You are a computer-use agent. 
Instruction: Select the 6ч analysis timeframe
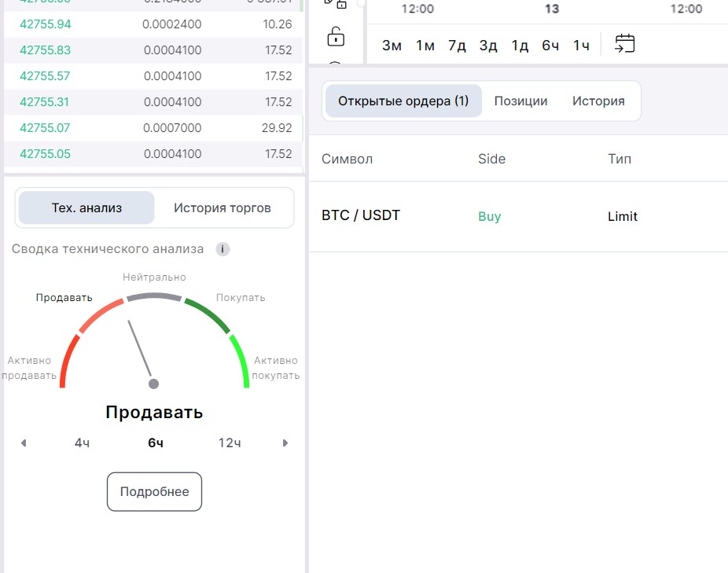156,443
